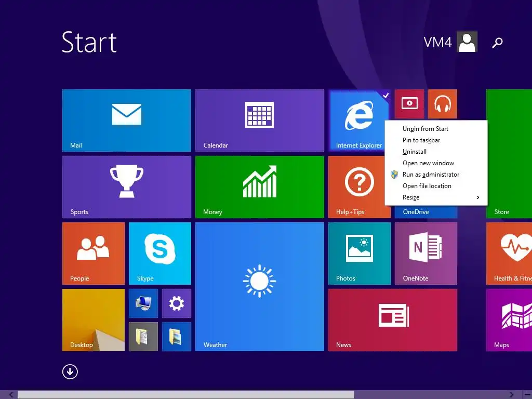
Task: Open the This PC computer tile
Action: [143, 303]
